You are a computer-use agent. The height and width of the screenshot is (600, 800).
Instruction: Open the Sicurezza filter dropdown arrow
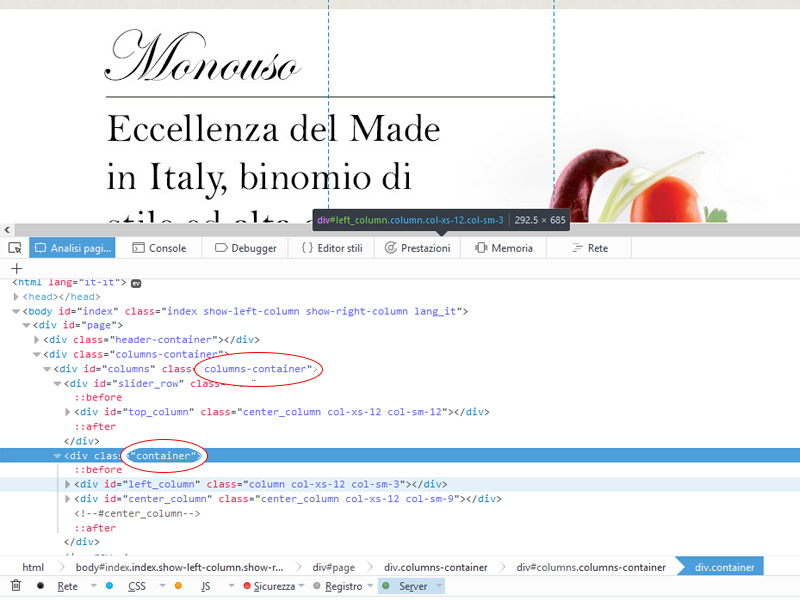pyautogui.click(x=301, y=586)
